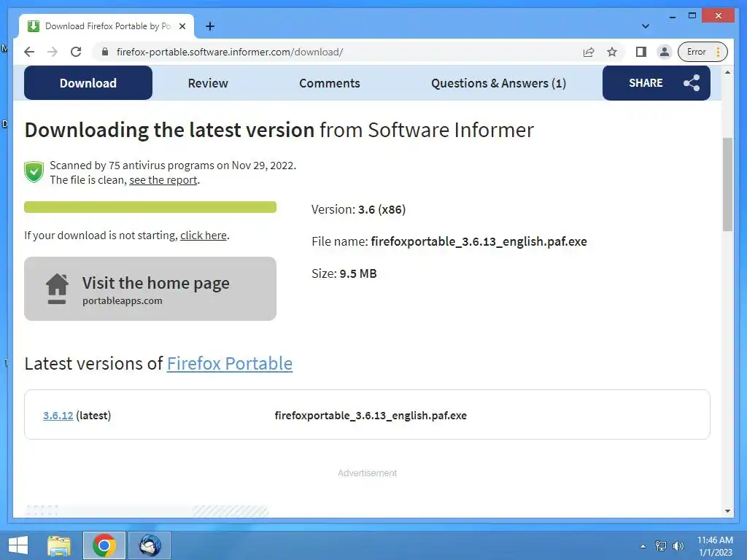This screenshot has width=747, height=560.
Task: Open the tab search chevron
Action: coord(646,26)
